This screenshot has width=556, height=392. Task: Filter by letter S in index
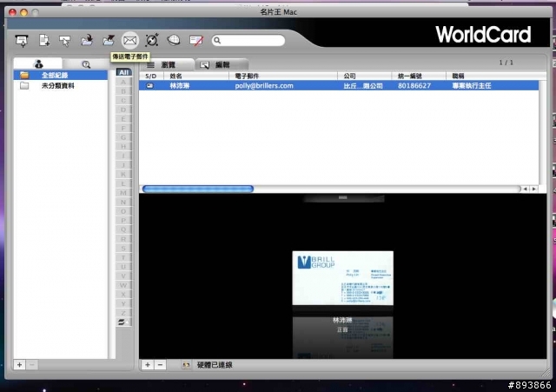click(123, 248)
